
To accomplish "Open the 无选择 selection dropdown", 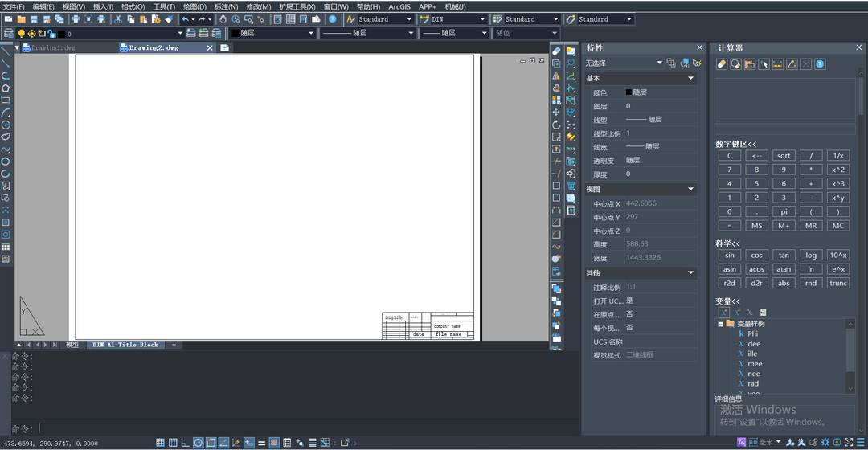I will (659, 63).
